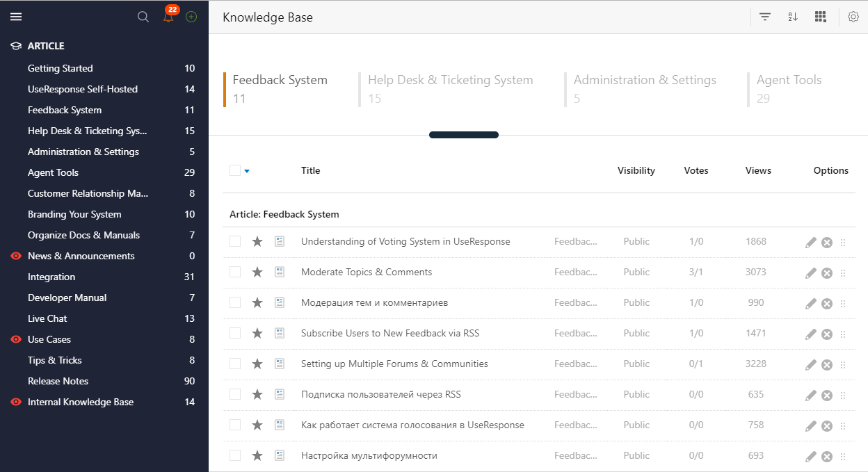The height and width of the screenshot is (472, 868).
Task: Star the Модерация тем и комментариев article
Action: pos(257,302)
